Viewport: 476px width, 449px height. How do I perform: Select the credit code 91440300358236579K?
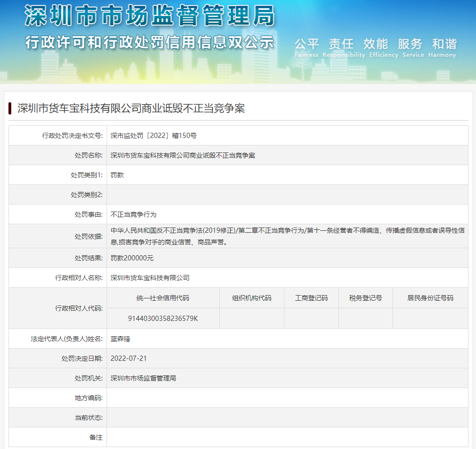163,319
